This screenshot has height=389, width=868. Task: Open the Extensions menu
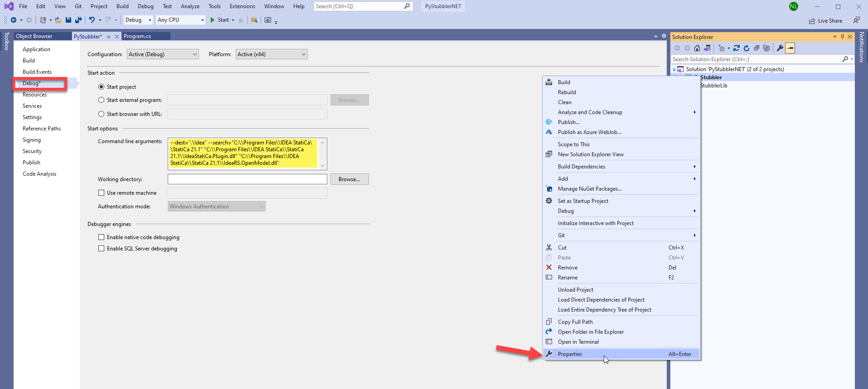coord(242,6)
